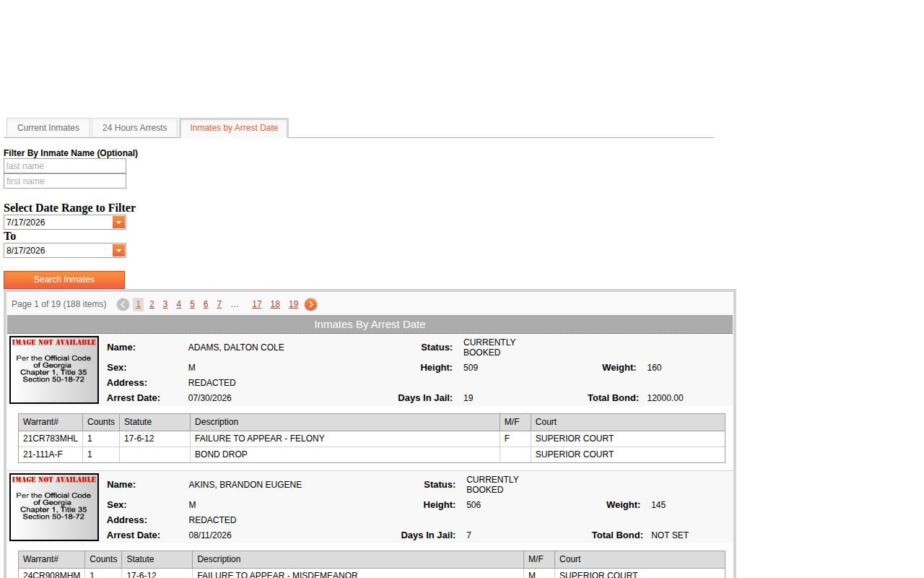Jump to results page 2
This screenshot has height=578, width=924.
coord(152,304)
